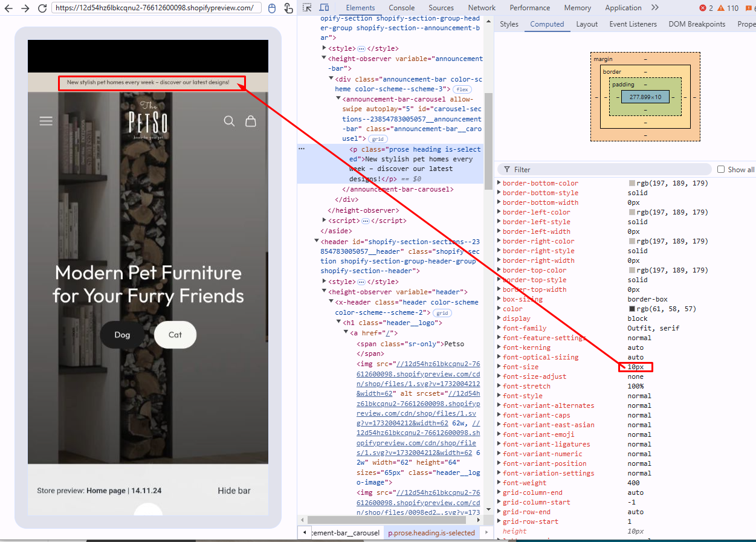Screen dimensions: 756x542
Task: Expand the border-bottom-color property
Action: coord(499,183)
